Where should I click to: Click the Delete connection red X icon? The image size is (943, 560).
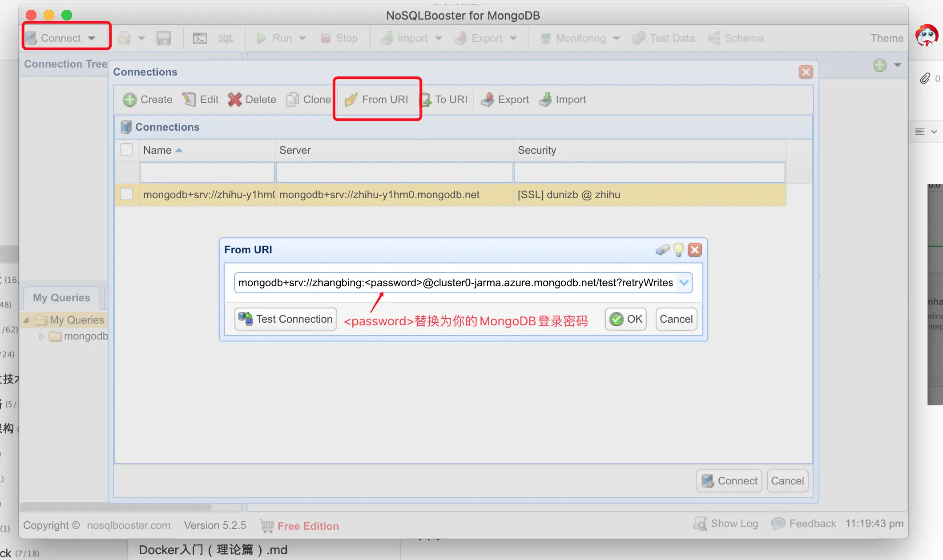tap(234, 100)
